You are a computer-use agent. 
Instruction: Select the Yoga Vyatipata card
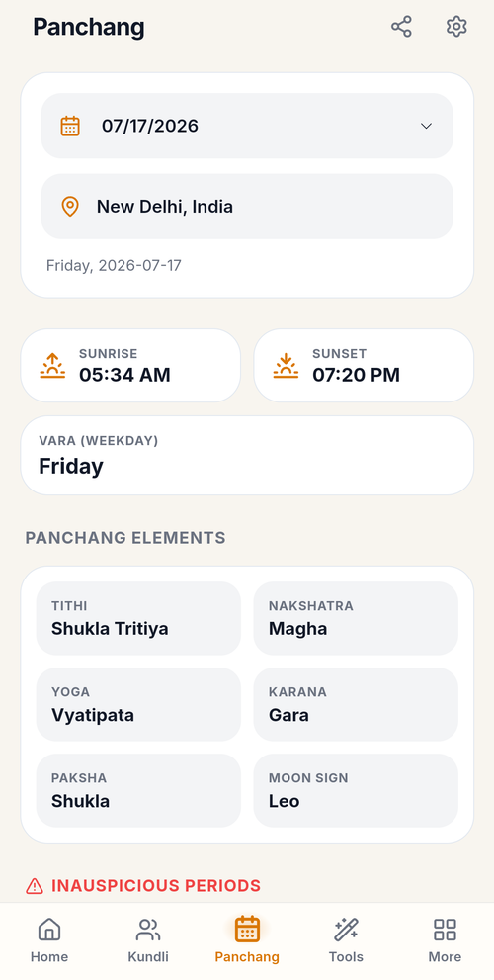[x=138, y=704]
